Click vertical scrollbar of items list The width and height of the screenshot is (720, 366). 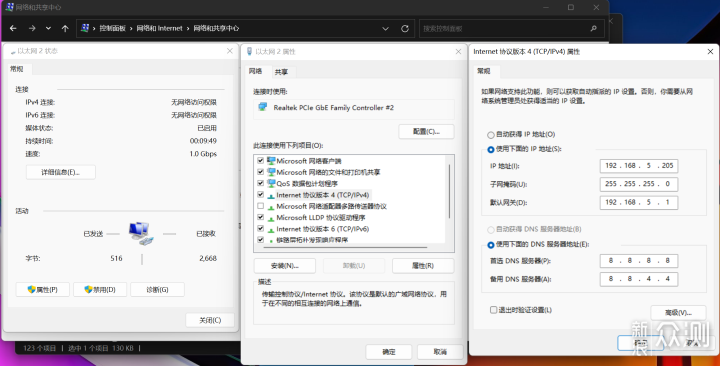point(449,191)
